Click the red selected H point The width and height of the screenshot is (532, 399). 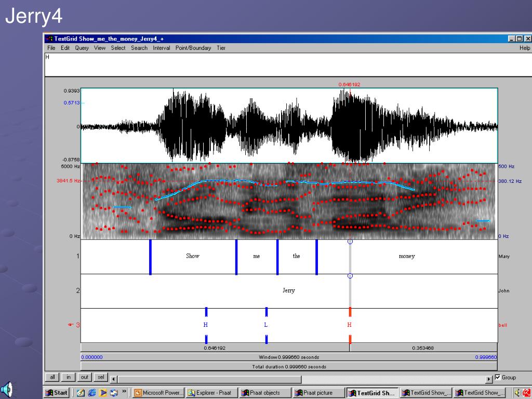tap(350, 325)
